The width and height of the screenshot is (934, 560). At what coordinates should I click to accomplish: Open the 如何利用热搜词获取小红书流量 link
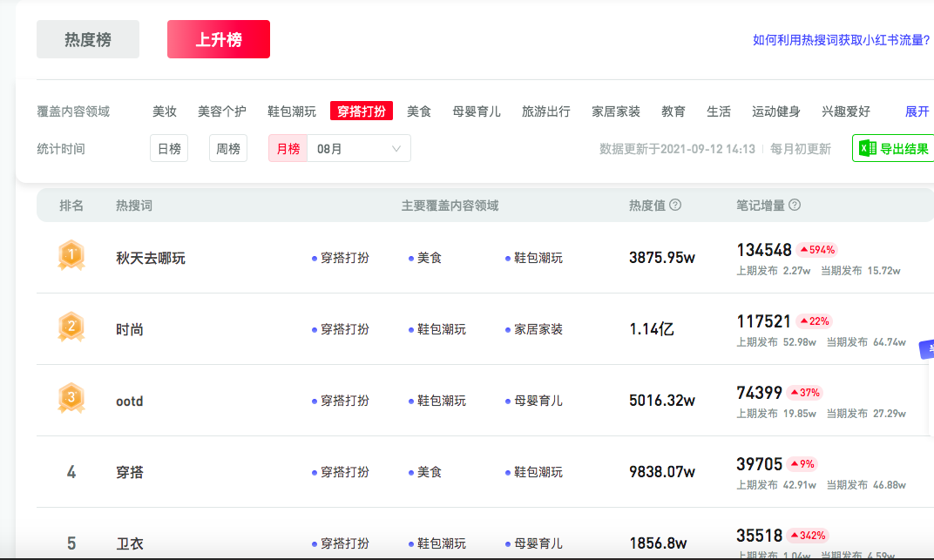(840, 39)
